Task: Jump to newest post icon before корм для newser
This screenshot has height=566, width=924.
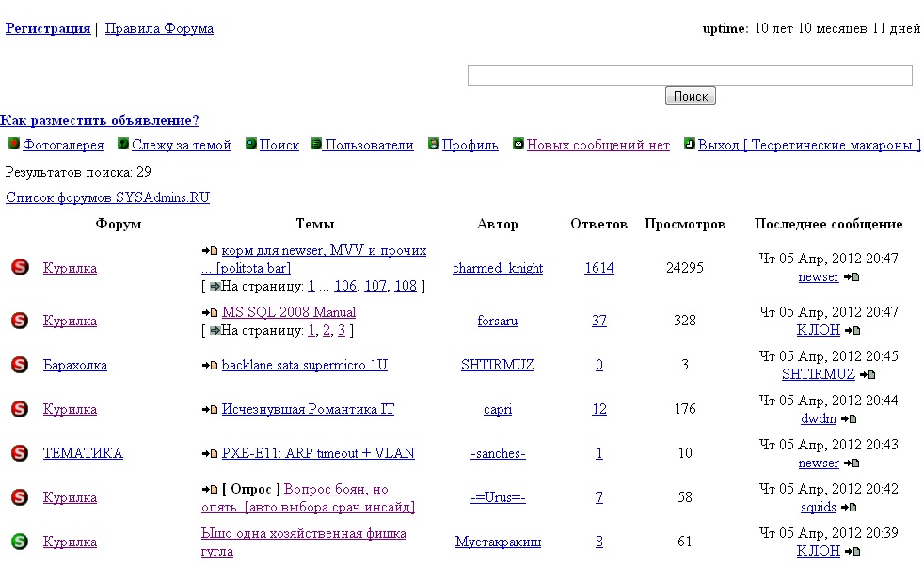Action: 210,250
